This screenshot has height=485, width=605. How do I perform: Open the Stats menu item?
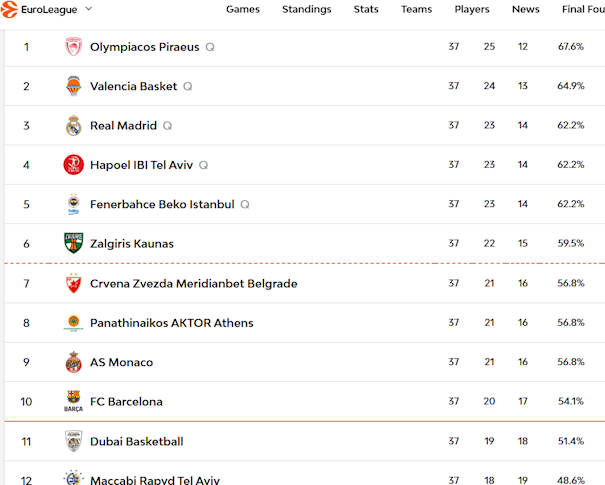[x=366, y=9]
